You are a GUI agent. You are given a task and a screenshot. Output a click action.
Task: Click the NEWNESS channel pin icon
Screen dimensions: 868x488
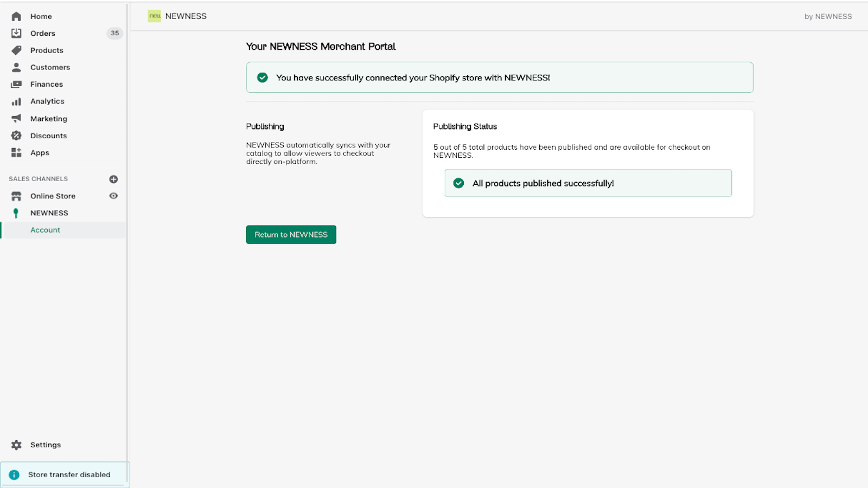pos(16,213)
